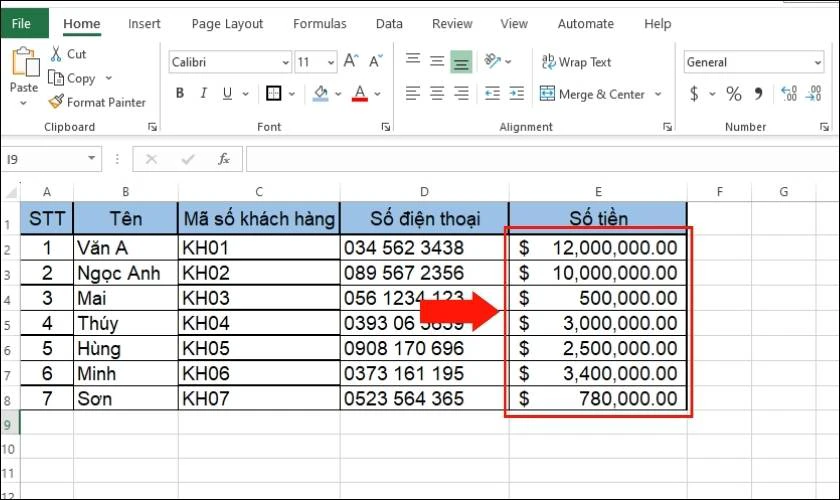Open the Borders options arrow
Viewport: 840px width, 500px height.
click(x=292, y=94)
